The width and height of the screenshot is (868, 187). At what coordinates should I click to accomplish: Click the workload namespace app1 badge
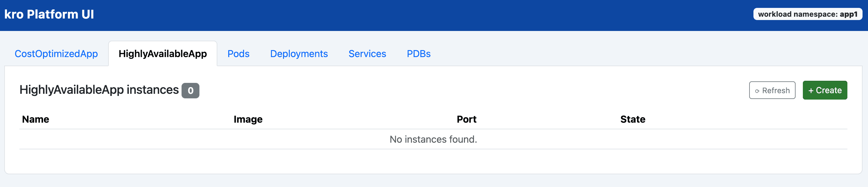(x=807, y=14)
